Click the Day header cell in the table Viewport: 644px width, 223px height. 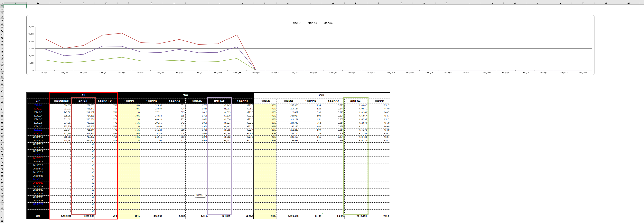coord(38,101)
